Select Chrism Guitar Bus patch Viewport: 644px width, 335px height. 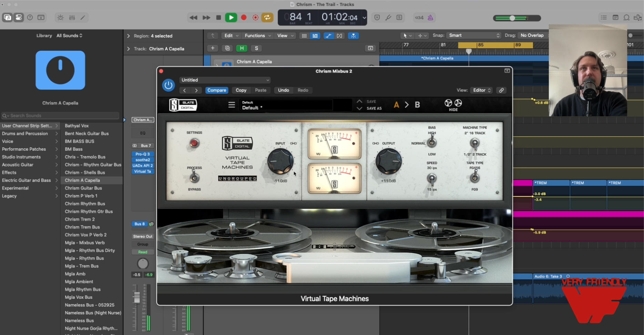pyautogui.click(x=92, y=188)
